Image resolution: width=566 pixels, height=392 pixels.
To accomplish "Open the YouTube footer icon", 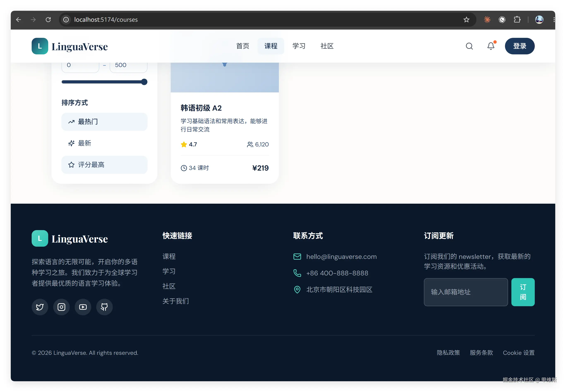I will tap(83, 307).
